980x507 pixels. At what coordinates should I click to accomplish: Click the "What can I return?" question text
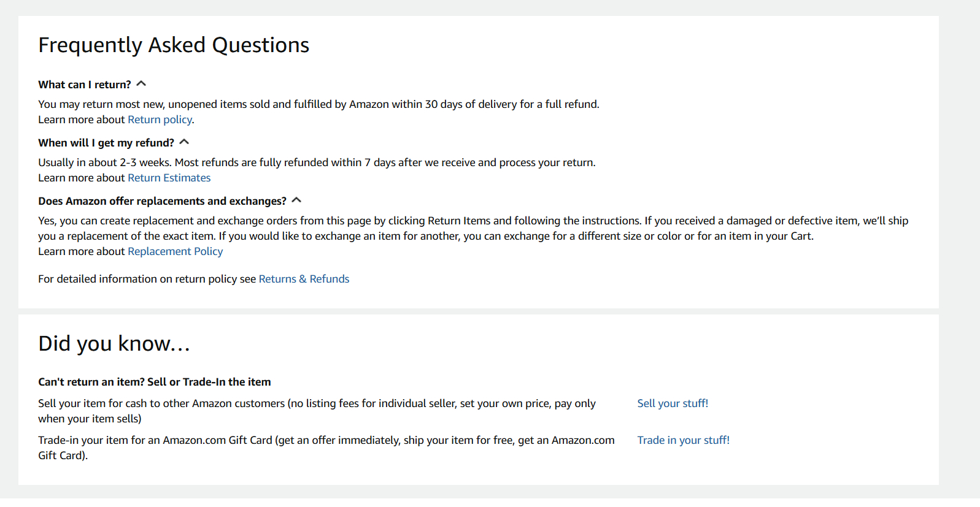pos(85,85)
